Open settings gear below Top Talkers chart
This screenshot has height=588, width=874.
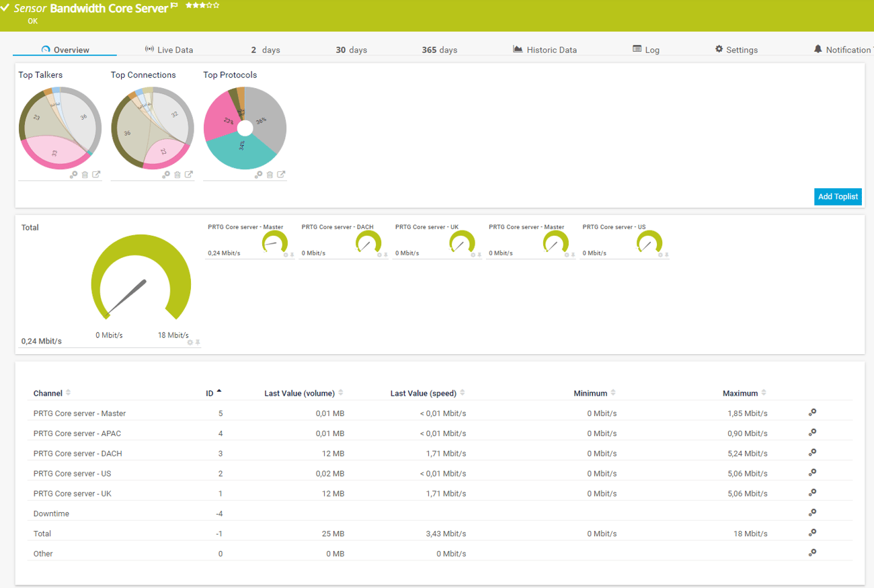pyautogui.click(x=74, y=174)
